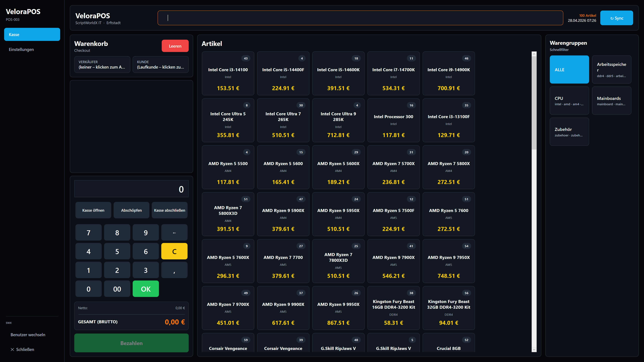Click the numpad amount display field
The width and height of the screenshot is (644, 362).
pos(131,189)
